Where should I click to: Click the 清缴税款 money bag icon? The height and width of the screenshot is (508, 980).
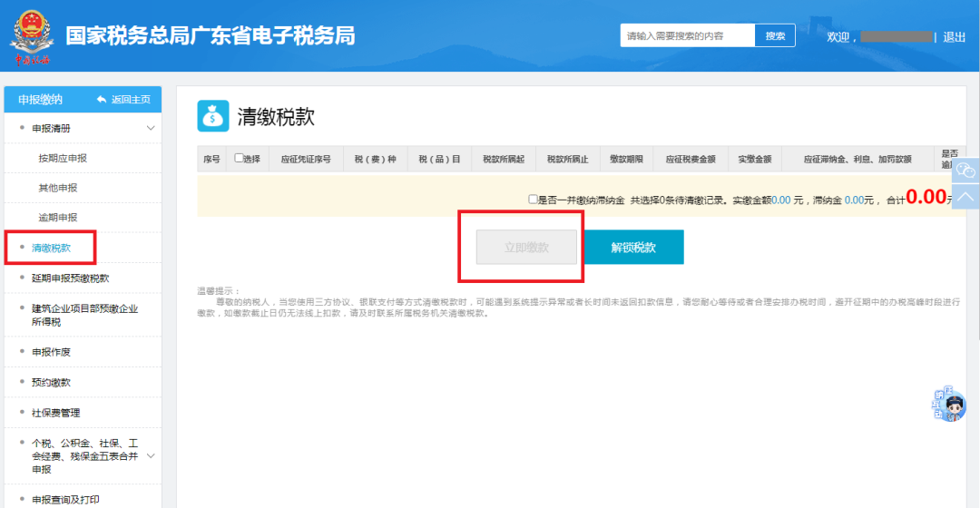(213, 116)
